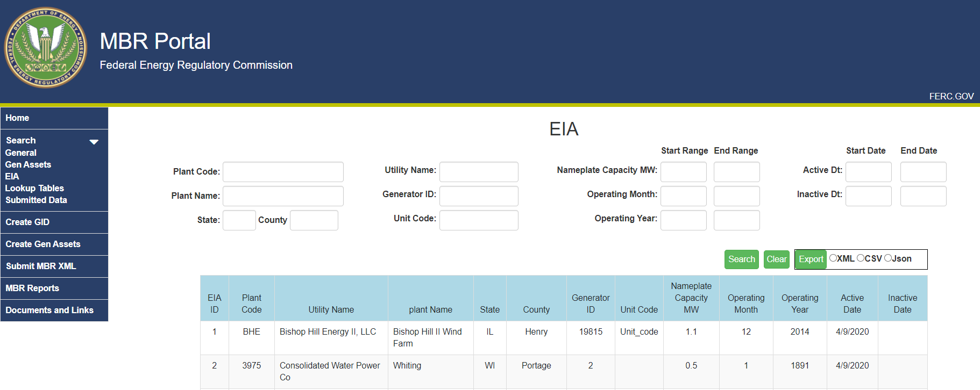Pick the Json export option
This screenshot has width=980, height=390.
[888, 258]
